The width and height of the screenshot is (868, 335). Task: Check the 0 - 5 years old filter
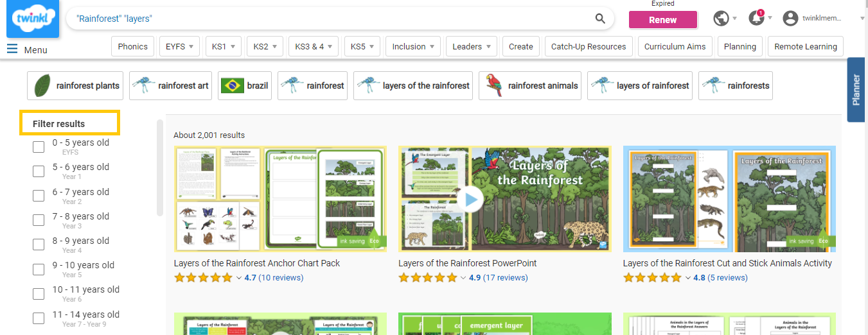pos(39,148)
